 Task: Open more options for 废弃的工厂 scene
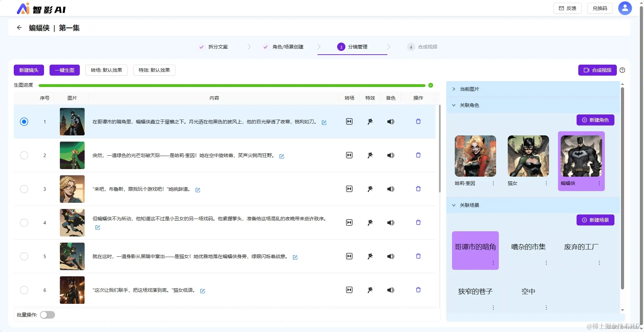pos(599,263)
